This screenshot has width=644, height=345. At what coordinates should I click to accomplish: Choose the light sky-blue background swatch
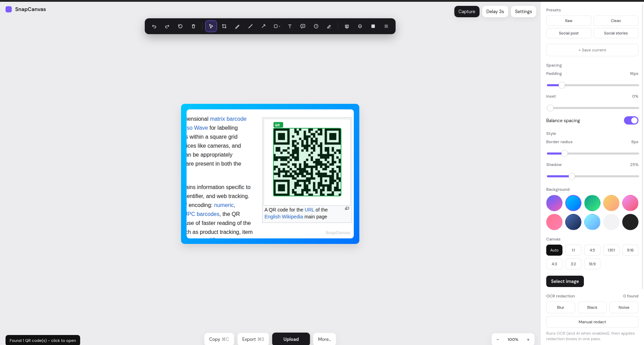tap(592, 222)
